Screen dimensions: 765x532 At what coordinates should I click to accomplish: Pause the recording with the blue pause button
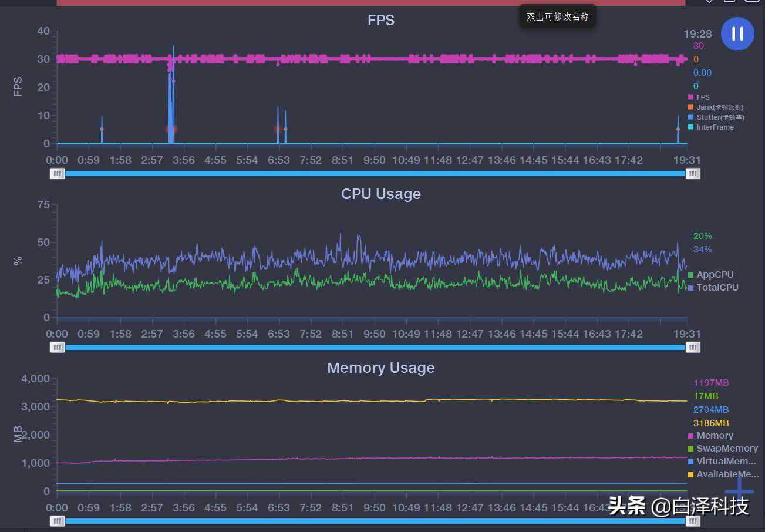pos(737,33)
